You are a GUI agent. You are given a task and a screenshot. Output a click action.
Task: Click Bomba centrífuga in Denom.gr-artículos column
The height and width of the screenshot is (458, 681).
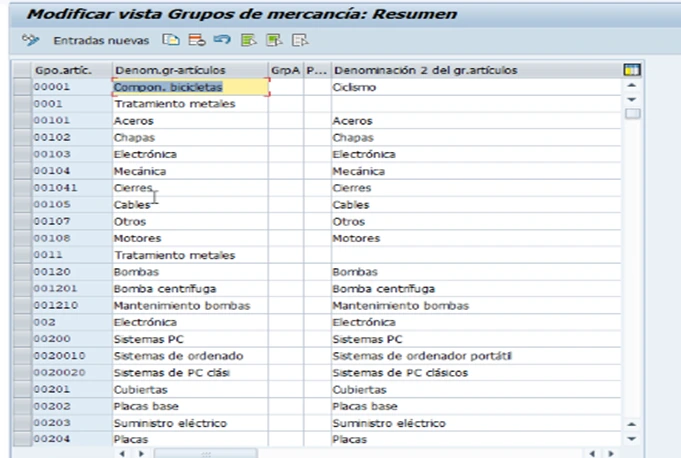(190, 289)
